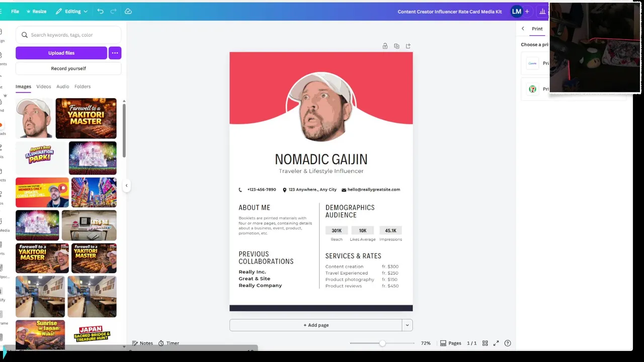Click the fullscreen present icon

(496, 343)
